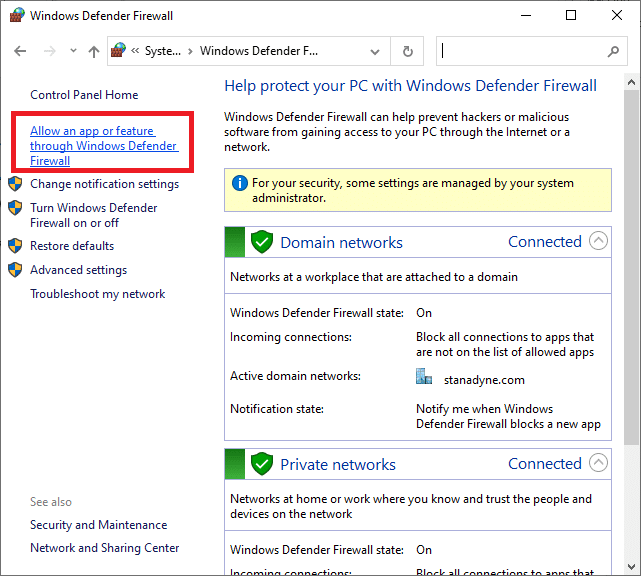Click the green shield for Private networks
Viewport: 641px width, 576px height.
pyautogui.click(x=262, y=464)
